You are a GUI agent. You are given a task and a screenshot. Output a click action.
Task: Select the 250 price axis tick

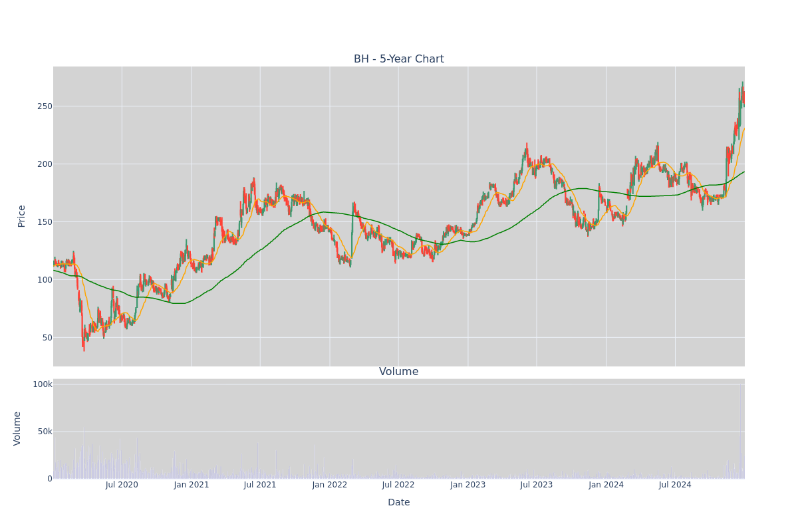[x=44, y=106]
